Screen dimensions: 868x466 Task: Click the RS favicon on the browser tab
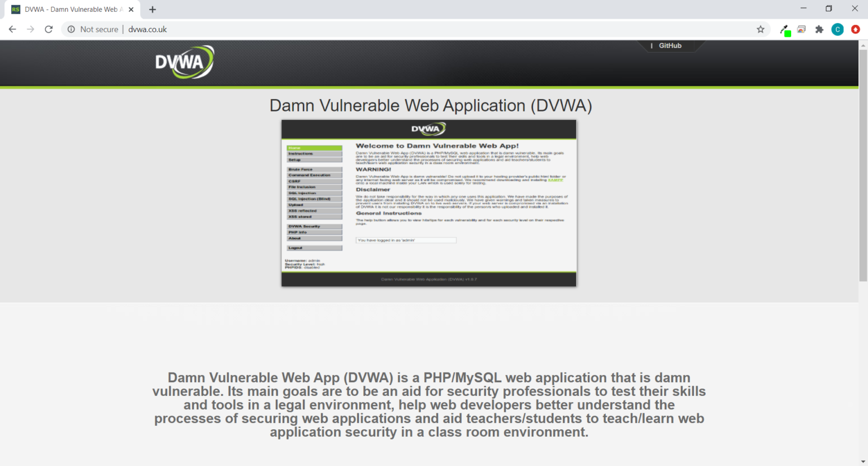pyautogui.click(x=15, y=9)
